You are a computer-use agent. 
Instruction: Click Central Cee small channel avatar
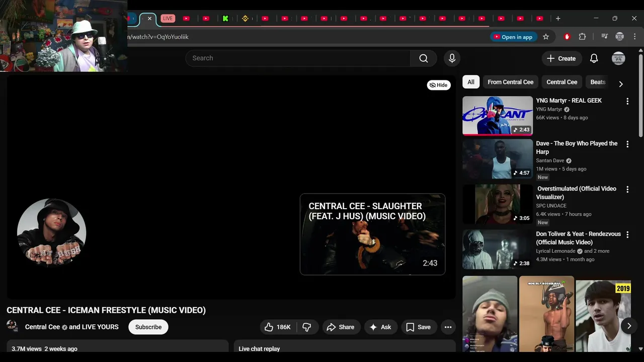[x=12, y=326]
